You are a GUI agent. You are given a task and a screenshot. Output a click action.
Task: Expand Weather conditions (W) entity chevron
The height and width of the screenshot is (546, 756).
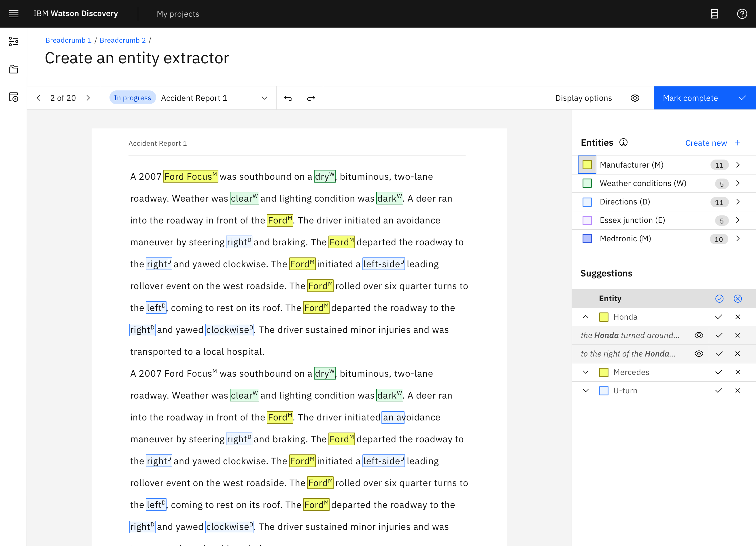click(738, 183)
